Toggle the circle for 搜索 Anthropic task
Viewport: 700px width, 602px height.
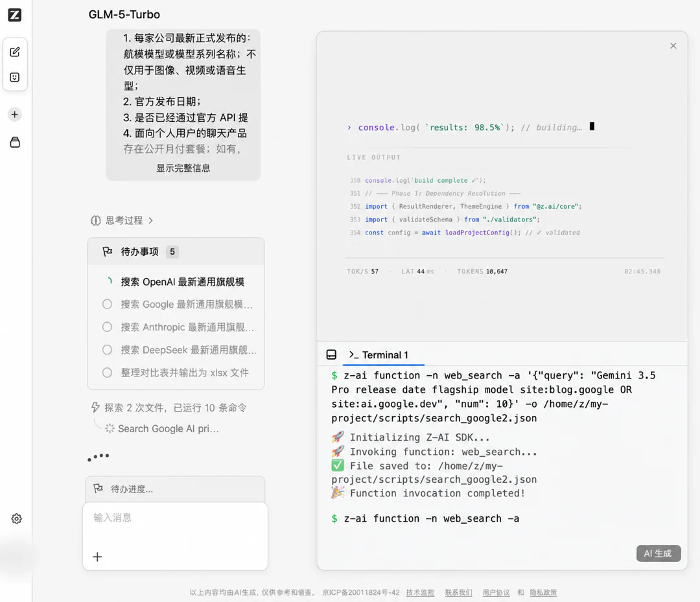click(107, 327)
